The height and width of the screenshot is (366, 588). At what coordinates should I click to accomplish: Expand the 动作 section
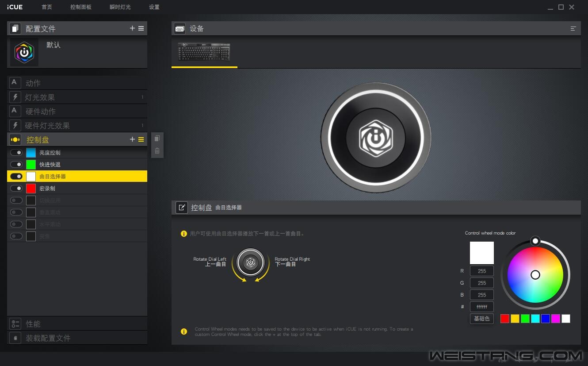pos(77,83)
